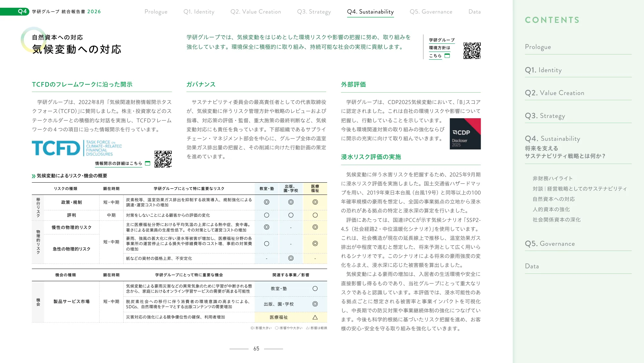
Task: Open Data in Contents sidebar
Action: point(532,266)
